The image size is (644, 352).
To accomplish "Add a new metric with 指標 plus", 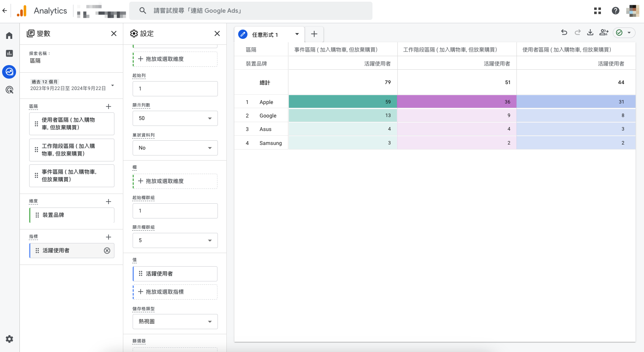I will [109, 237].
